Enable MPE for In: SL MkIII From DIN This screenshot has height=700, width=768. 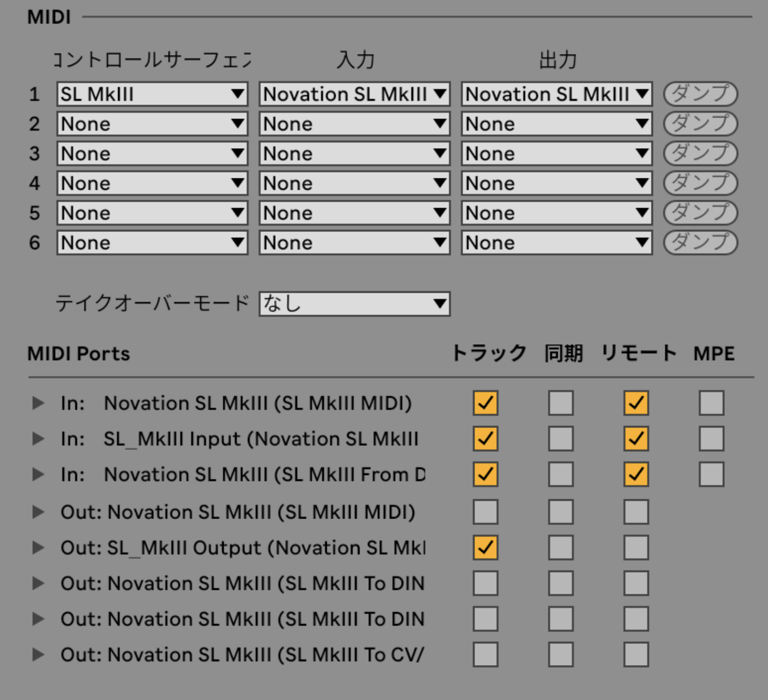712,474
